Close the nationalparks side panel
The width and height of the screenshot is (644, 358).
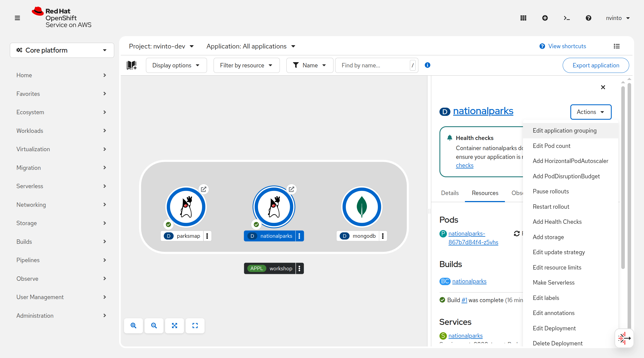[x=603, y=87]
